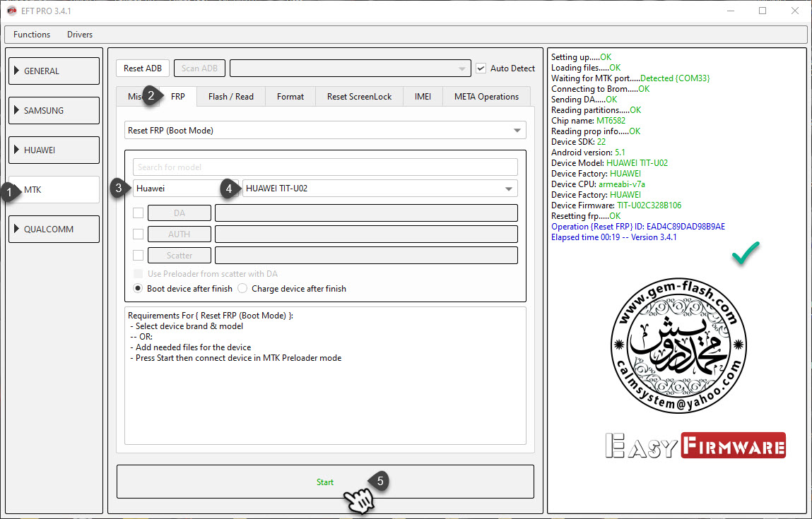Open the Drivers menu

80,34
